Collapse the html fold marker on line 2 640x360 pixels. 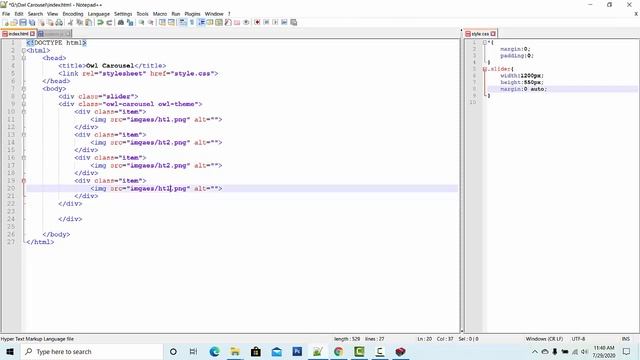click(24, 51)
